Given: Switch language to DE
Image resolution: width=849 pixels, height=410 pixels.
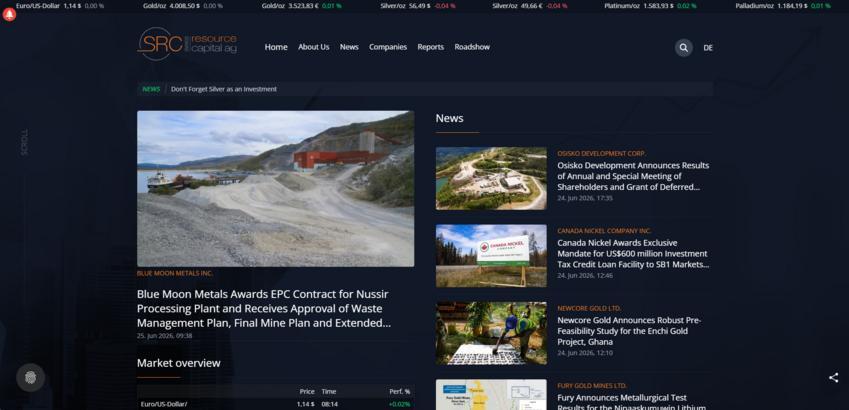Looking at the screenshot, I should [x=708, y=48].
